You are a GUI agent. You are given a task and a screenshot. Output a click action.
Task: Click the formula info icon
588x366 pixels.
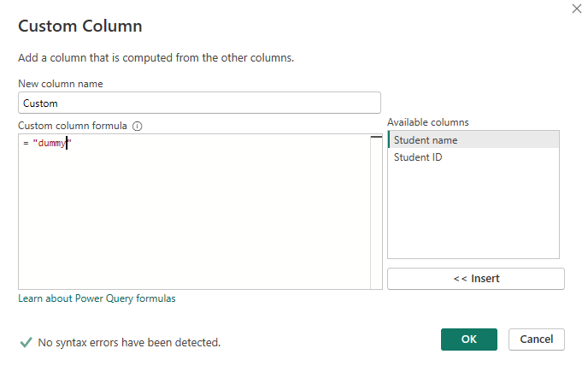pos(137,126)
